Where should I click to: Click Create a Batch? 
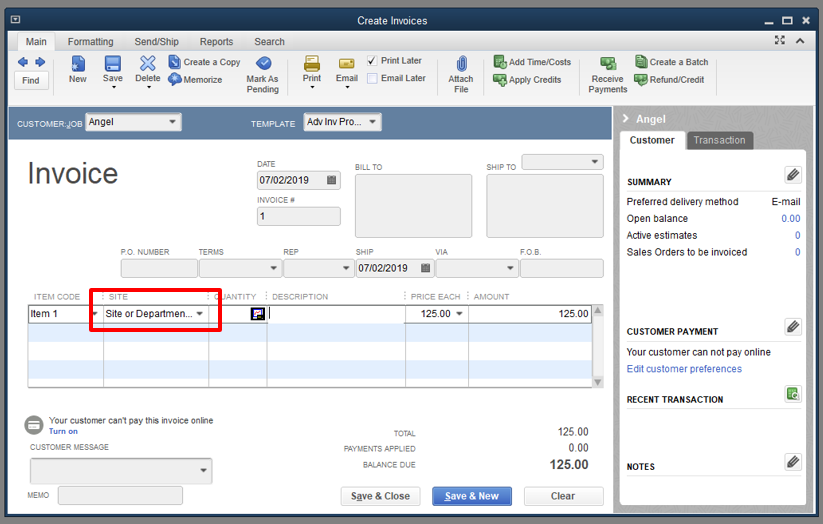click(x=672, y=62)
